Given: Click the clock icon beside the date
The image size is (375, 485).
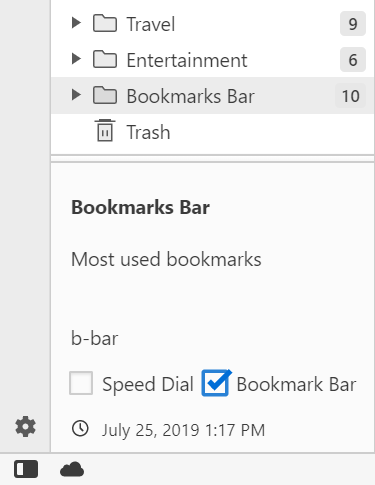Looking at the screenshot, I should point(80,428).
